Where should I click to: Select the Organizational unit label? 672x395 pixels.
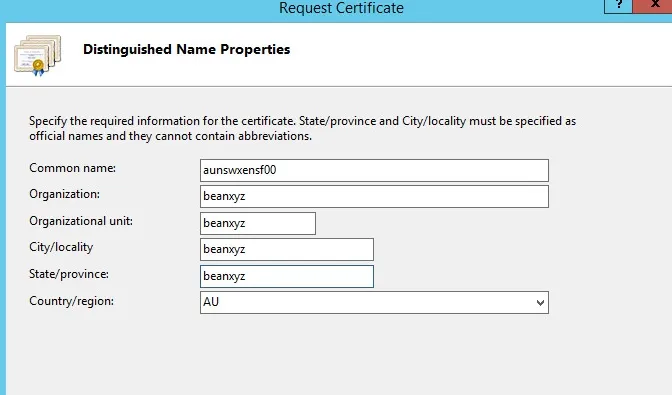pyautogui.click(x=81, y=221)
